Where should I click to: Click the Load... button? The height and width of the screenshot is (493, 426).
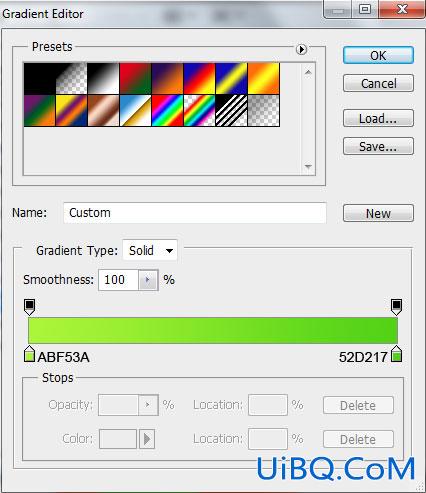point(378,118)
